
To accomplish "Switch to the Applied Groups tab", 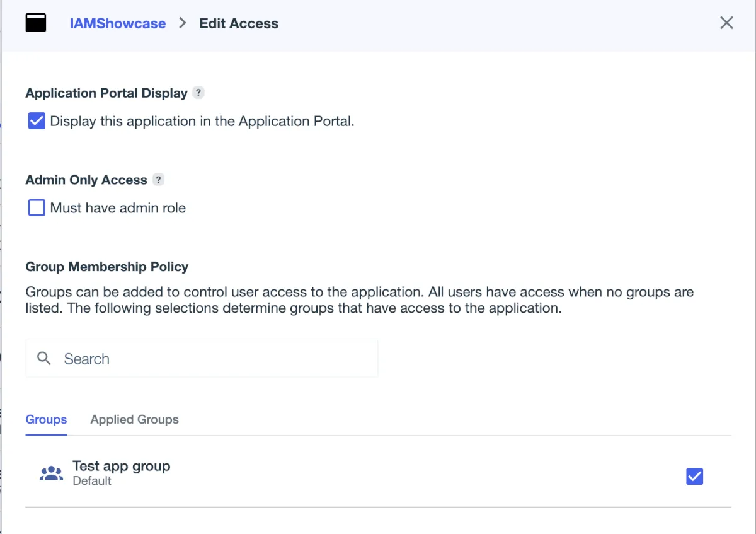I will (x=134, y=420).
